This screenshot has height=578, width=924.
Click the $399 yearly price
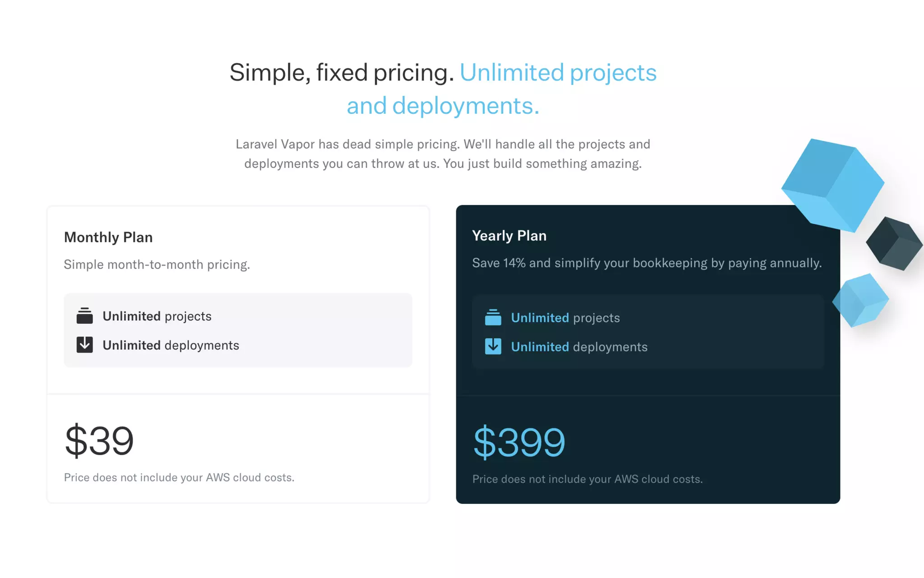coord(519,443)
